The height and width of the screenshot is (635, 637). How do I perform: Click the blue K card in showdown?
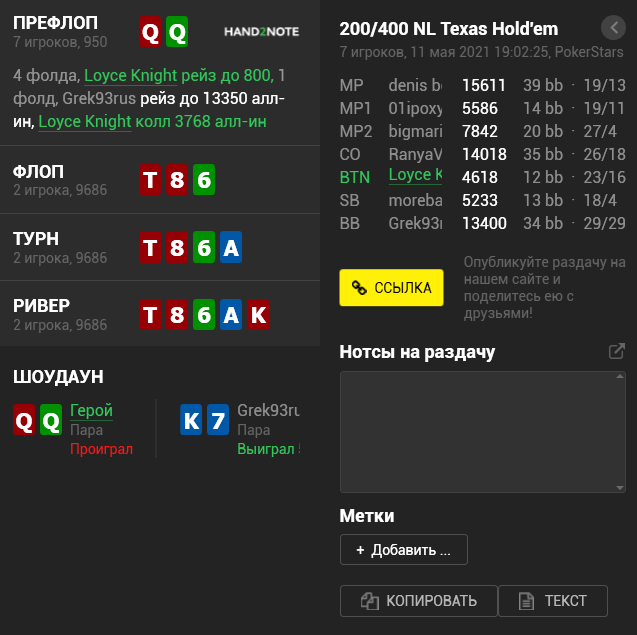[x=191, y=420]
